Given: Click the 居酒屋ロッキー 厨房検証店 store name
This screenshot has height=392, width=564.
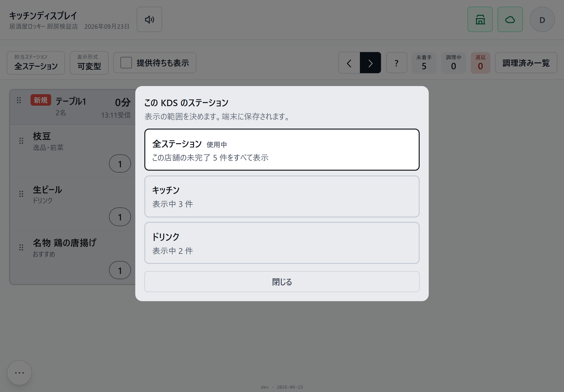Looking at the screenshot, I should pos(43,27).
